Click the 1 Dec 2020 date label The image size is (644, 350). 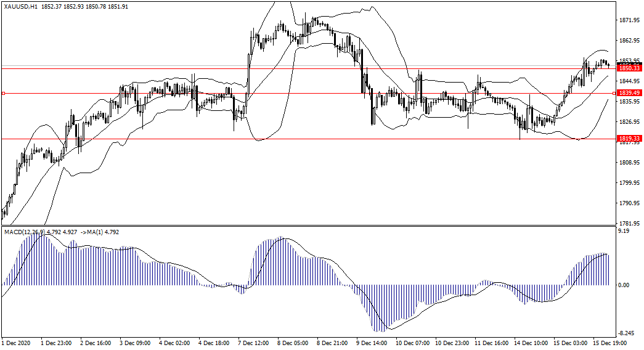16,342
